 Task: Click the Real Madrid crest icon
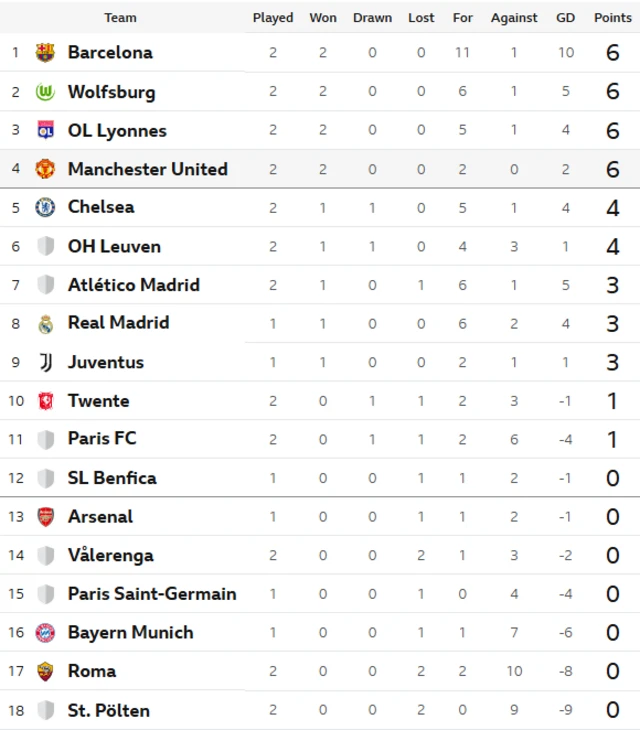pyautogui.click(x=45, y=323)
